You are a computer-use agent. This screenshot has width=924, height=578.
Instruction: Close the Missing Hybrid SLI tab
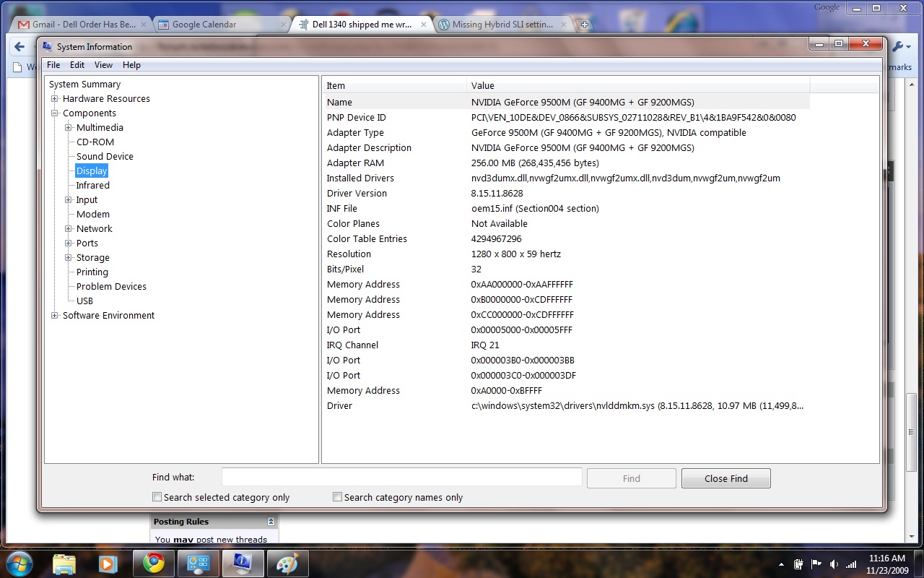563,25
